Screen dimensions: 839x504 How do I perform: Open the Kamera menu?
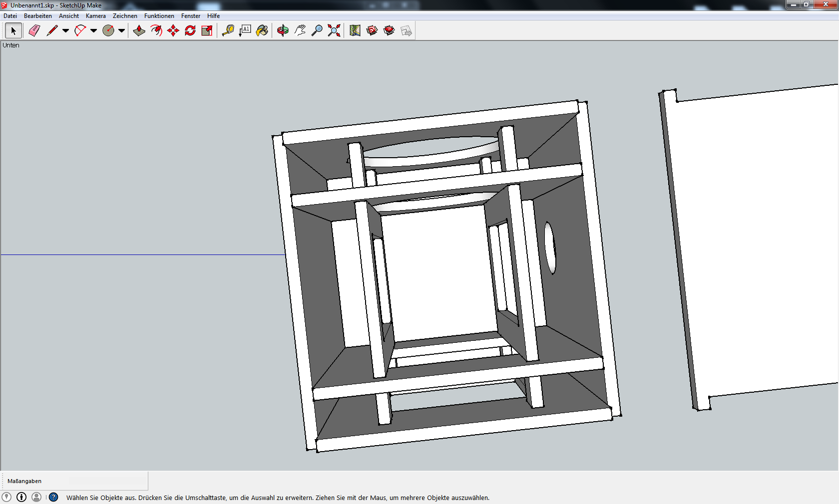pos(95,16)
